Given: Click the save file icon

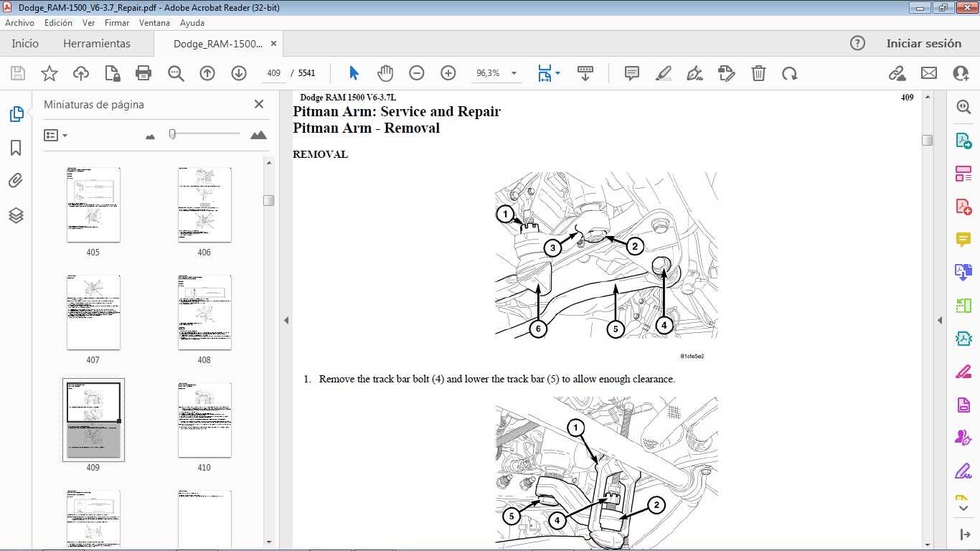Looking at the screenshot, I should [x=18, y=73].
